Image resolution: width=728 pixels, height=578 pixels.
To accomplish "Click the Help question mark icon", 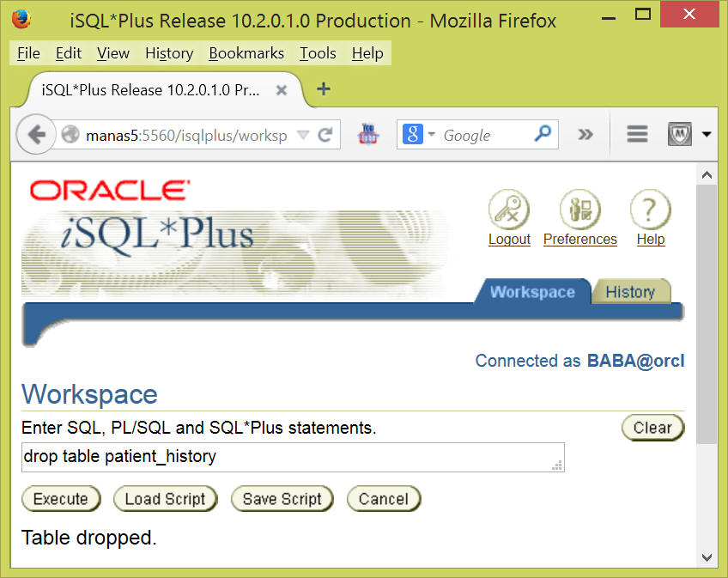I will [651, 210].
